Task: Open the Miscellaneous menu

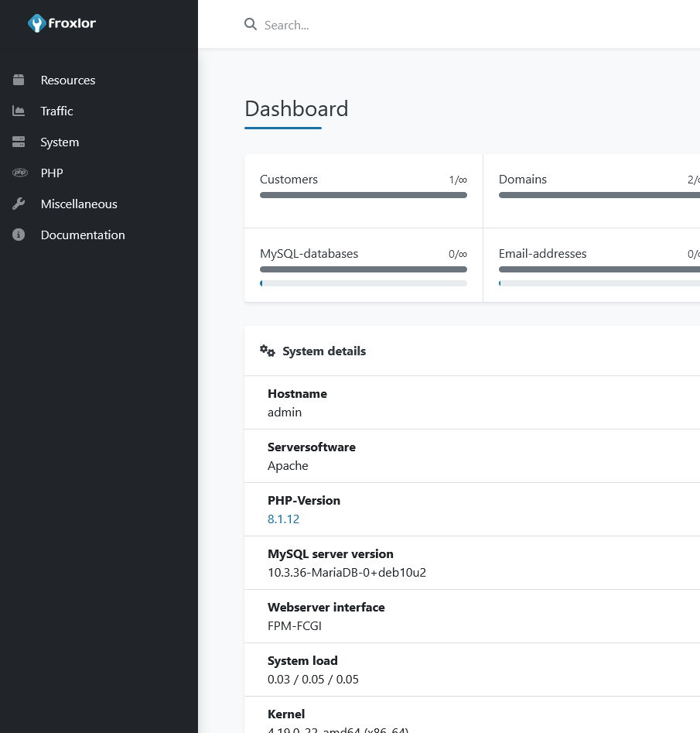Action: (78, 204)
